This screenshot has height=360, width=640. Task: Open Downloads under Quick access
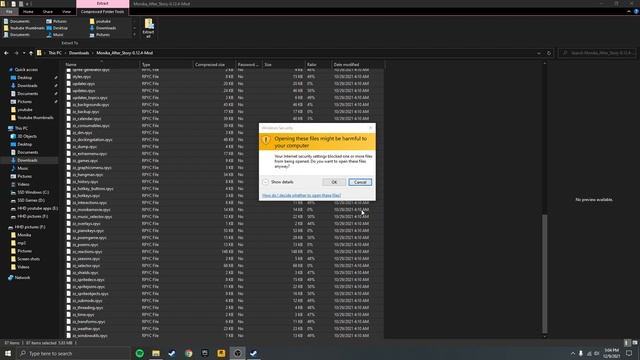coord(27,86)
